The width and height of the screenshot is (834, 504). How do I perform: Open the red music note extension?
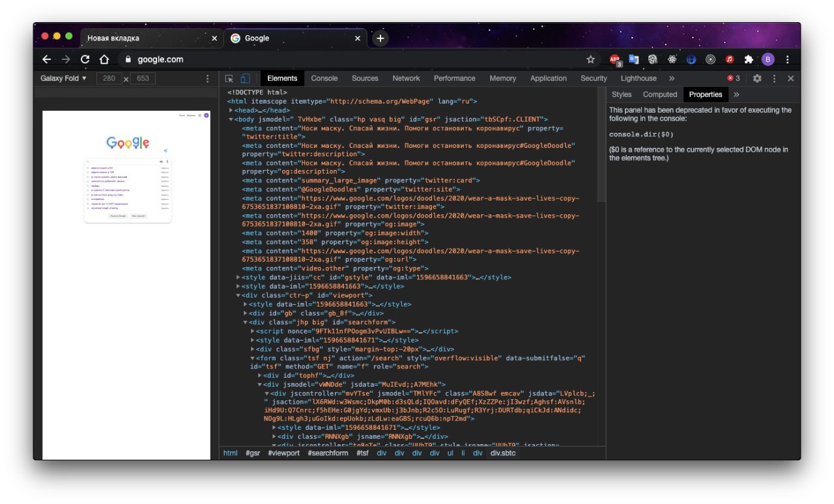pos(730,59)
